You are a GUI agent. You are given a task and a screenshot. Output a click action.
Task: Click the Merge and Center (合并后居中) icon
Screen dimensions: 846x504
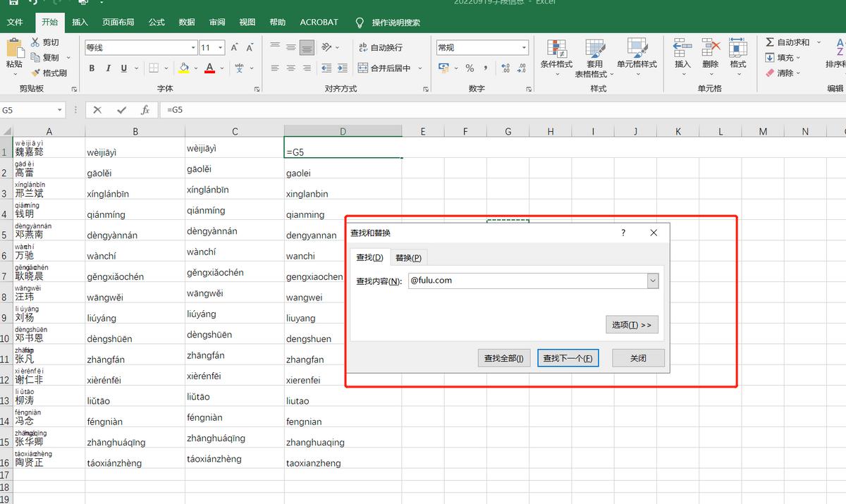coord(362,68)
